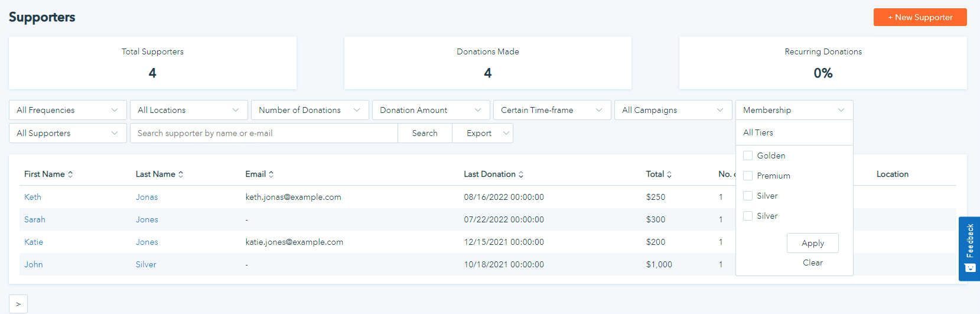Tick the first Silver checkbox
The height and width of the screenshot is (314, 980).
(x=748, y=196)
